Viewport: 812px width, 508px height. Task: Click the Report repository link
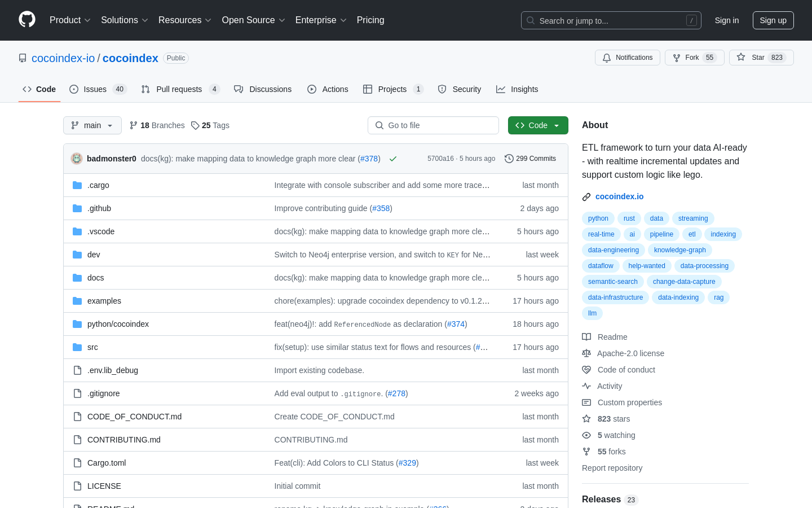pos(612,468)
